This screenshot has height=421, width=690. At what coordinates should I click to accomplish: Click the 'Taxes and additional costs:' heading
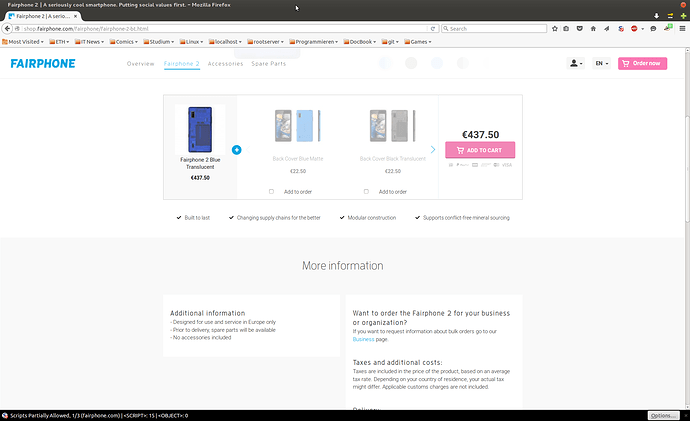tap(397, 362)
